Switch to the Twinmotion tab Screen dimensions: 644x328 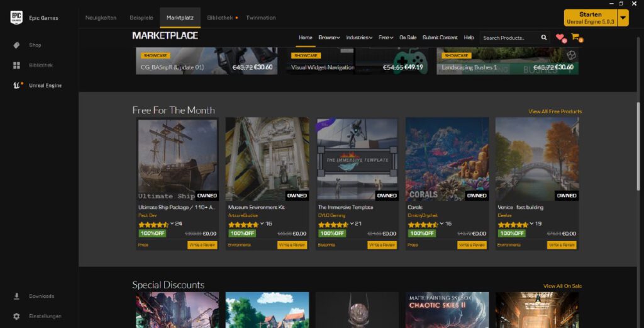[261, 18]
